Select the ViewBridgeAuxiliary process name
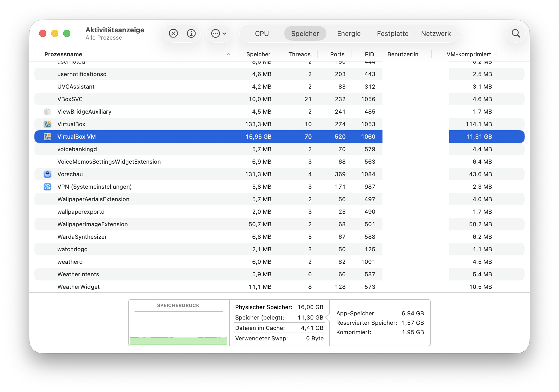 [84, 112]
